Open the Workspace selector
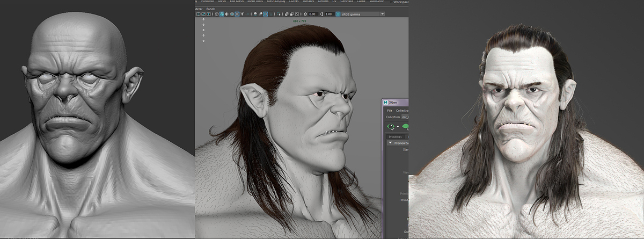Screen dimensions: 644x239 (399, 2)
